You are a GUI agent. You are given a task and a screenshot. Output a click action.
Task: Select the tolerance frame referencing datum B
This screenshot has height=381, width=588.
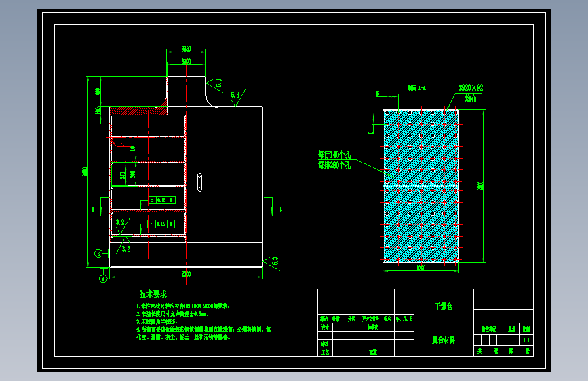tap(161, 200)
